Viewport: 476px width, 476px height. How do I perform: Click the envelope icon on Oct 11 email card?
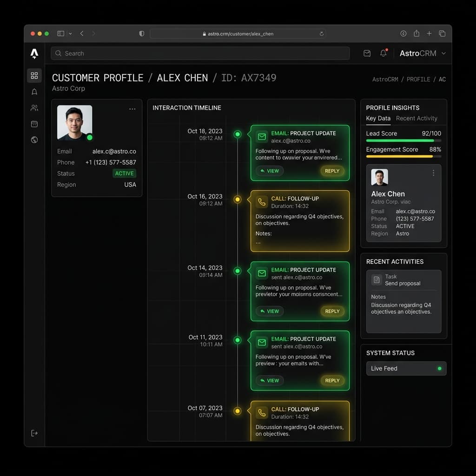[x=262, y=343]
